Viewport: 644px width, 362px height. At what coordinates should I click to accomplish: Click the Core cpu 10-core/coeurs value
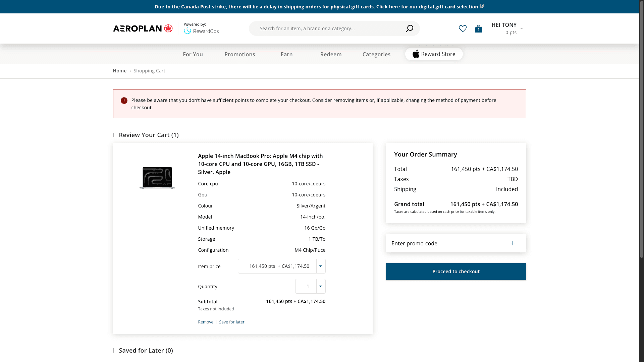point(309,184)
